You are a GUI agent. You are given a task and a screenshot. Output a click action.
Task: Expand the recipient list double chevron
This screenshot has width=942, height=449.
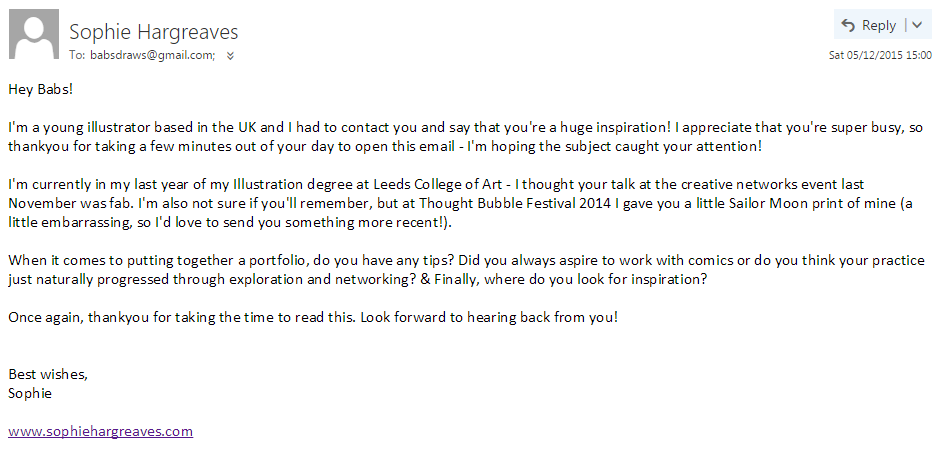[230, 56]
